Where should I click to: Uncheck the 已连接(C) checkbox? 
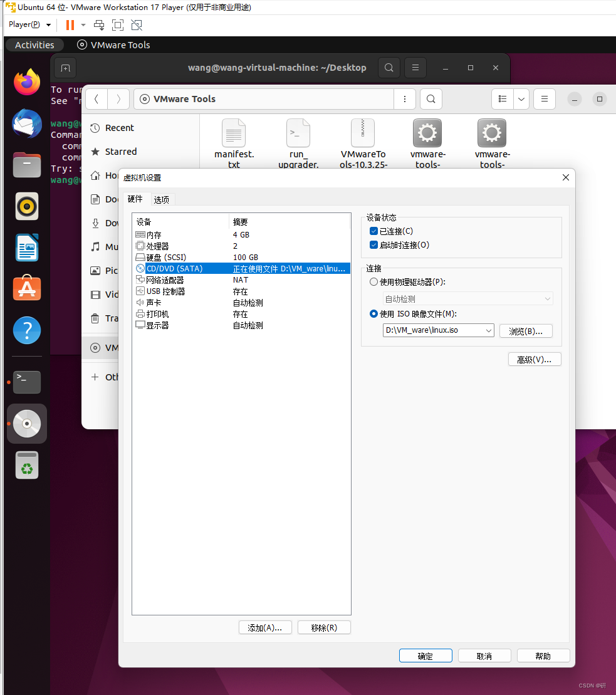pyautogui.click(x=373, y=231)
